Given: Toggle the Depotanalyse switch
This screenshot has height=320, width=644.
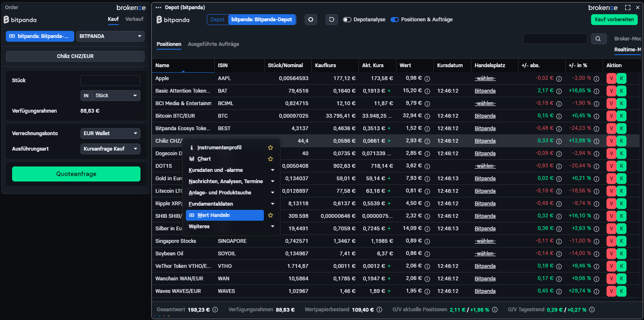Looking at the screenshot, I should click(347, 20).
